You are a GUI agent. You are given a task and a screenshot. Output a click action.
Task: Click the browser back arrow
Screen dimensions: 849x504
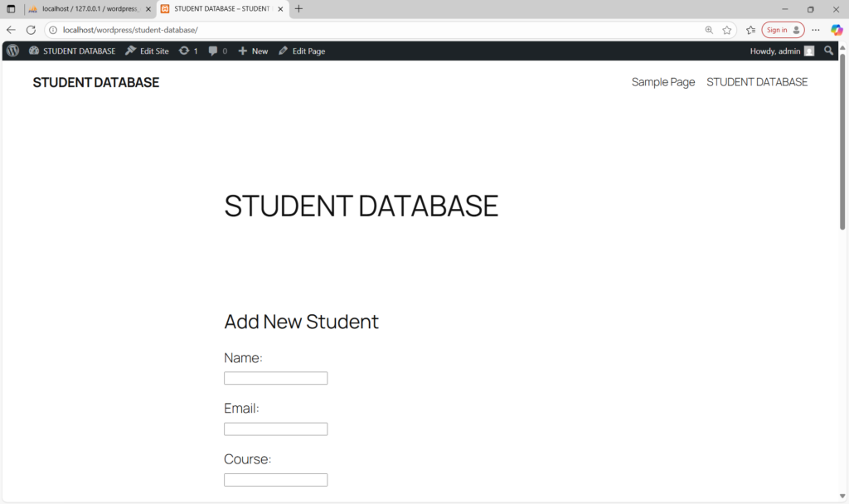pyautogui.click(x=11, y=30)
